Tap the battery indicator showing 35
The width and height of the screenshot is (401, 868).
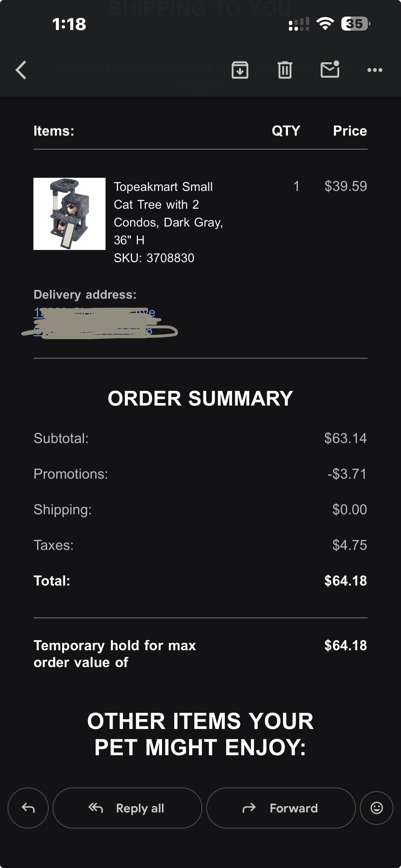[x=355, y=23]
